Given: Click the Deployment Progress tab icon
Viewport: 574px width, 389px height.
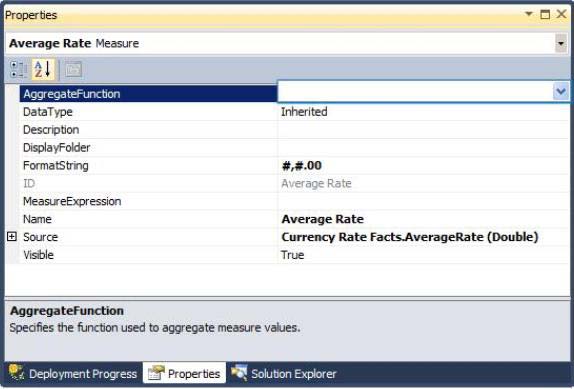Looking at the screenshot, I should pos(16,372).
